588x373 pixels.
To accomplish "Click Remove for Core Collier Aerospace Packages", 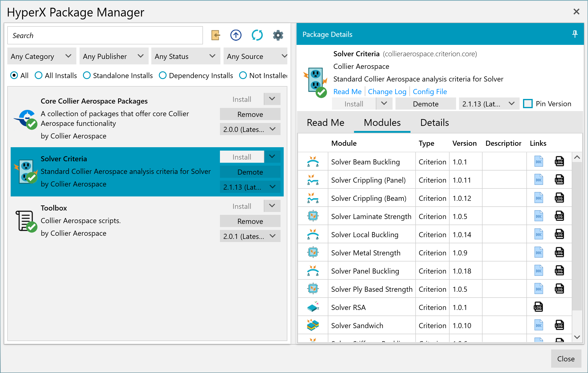I will [250, 114].
